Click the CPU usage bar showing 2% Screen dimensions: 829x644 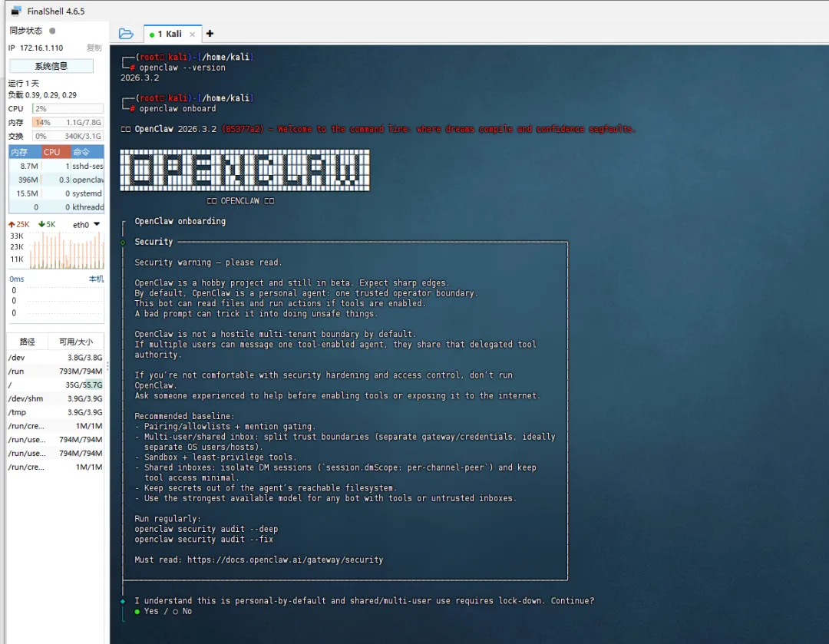[68, 108]
